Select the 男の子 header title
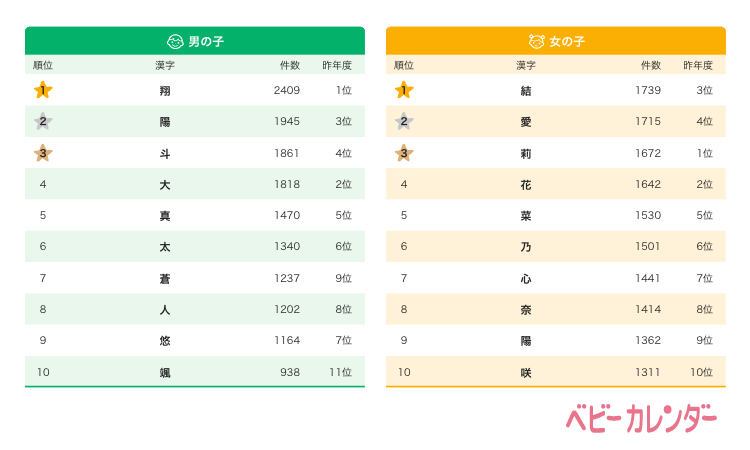Image resolution: width=750 pixels, height=450 pixels. coord(204,41)
